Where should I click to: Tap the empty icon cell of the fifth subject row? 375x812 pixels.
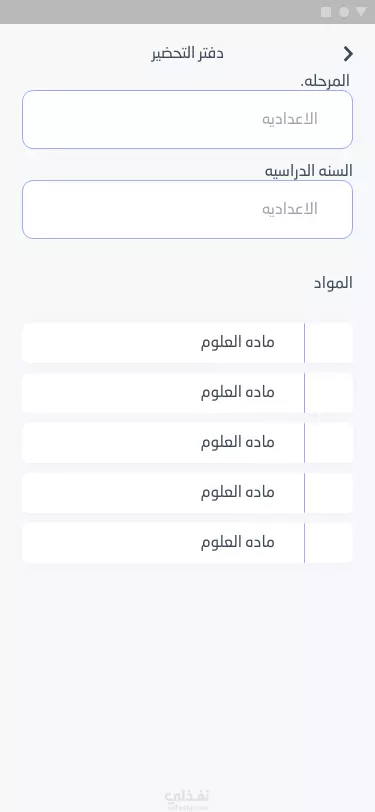point(329,542)
